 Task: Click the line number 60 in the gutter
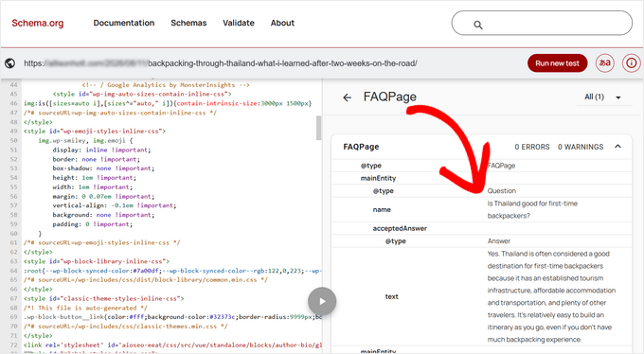tap(13, 233)
